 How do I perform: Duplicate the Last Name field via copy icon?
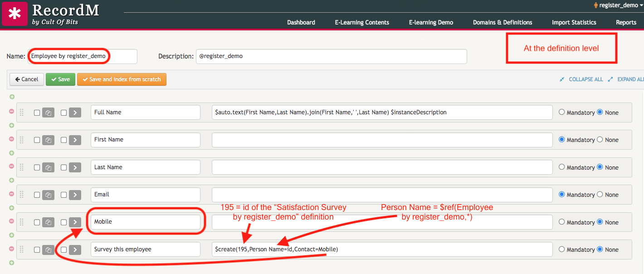tap(48, 167)
